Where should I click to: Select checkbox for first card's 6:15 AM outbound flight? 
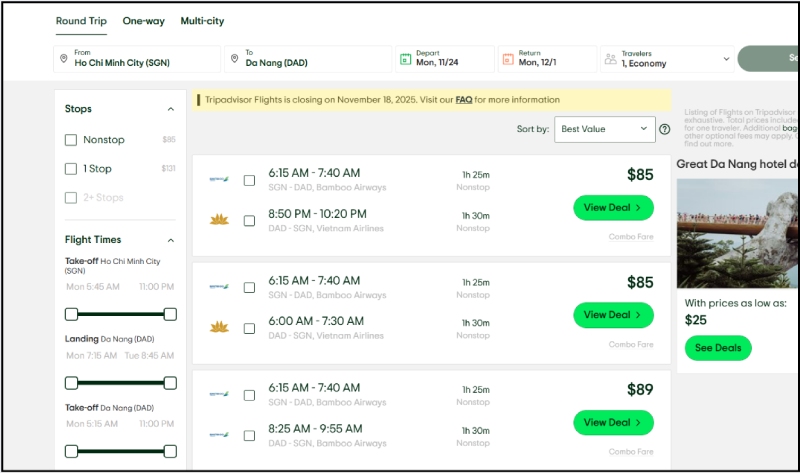coord(249,180)
